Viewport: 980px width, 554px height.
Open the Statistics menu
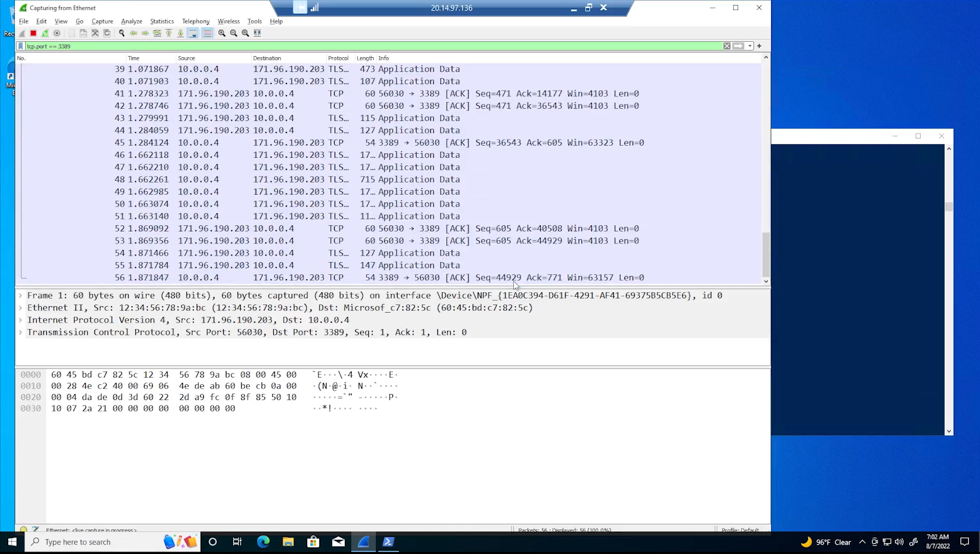coord(162,21)
